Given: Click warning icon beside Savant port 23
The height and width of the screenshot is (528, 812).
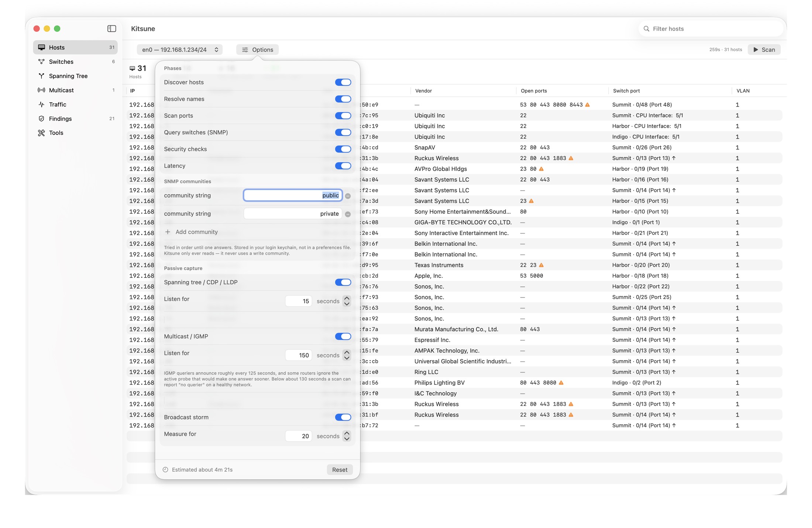Looking at the screenshot, I should [531, 201].
